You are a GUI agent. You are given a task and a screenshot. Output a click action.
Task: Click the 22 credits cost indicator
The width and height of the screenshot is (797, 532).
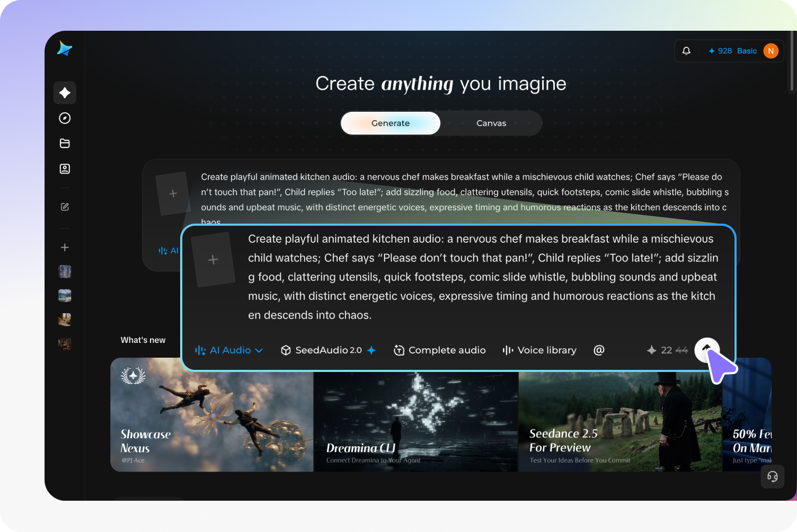point(667,350)
